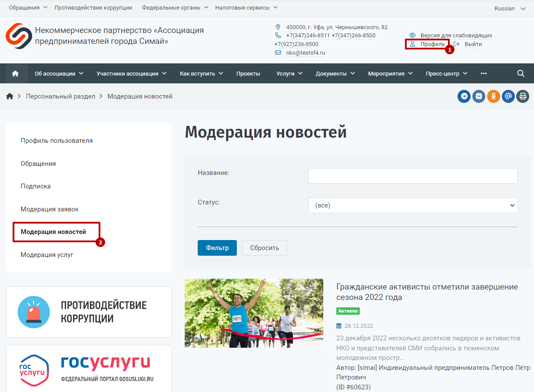Open the Проекты menu item
Viewport: 534px width, 392px height.
[248, 73]
